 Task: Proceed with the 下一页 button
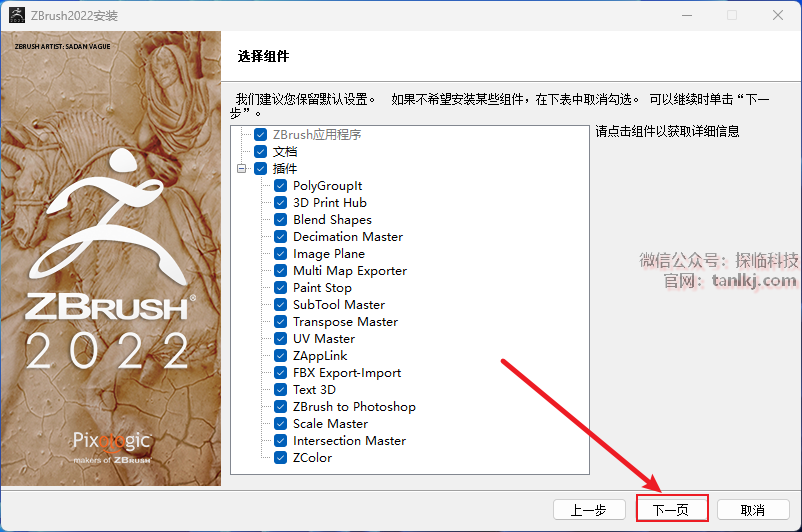(672, 509)
